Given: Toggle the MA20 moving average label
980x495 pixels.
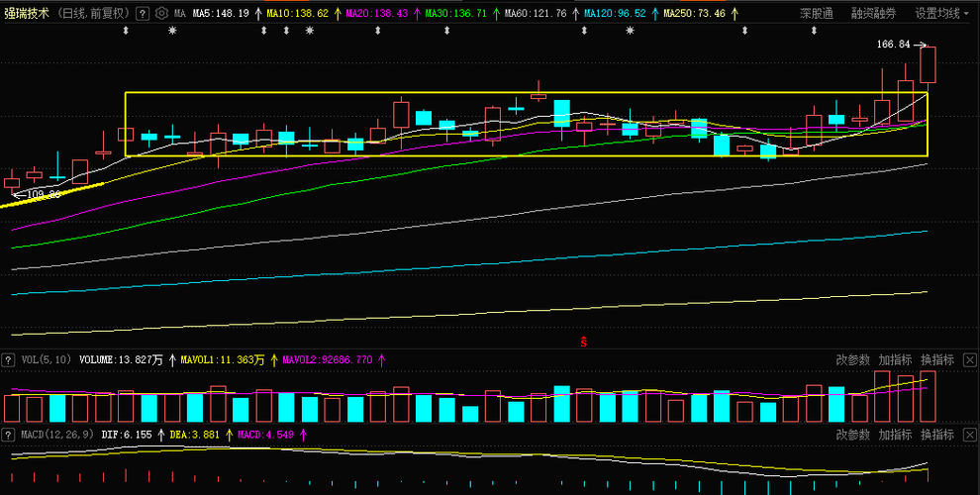Looking at the screenshot, I should [374, 13].
